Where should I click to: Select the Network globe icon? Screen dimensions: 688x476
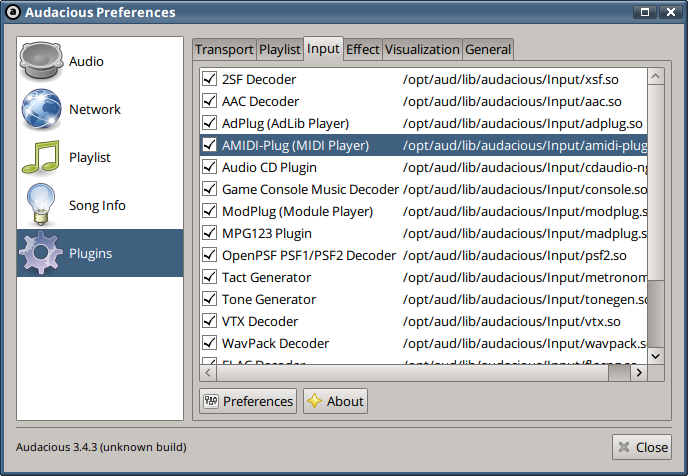(41, 109)
